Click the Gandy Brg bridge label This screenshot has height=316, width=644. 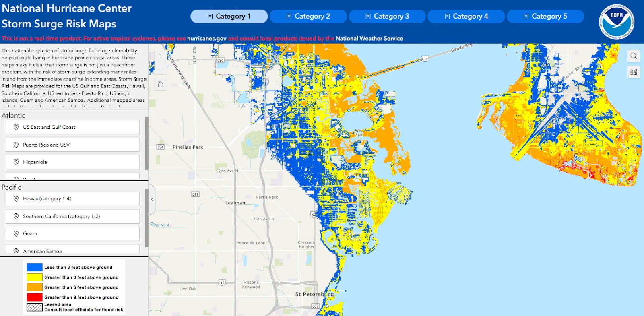462,48
